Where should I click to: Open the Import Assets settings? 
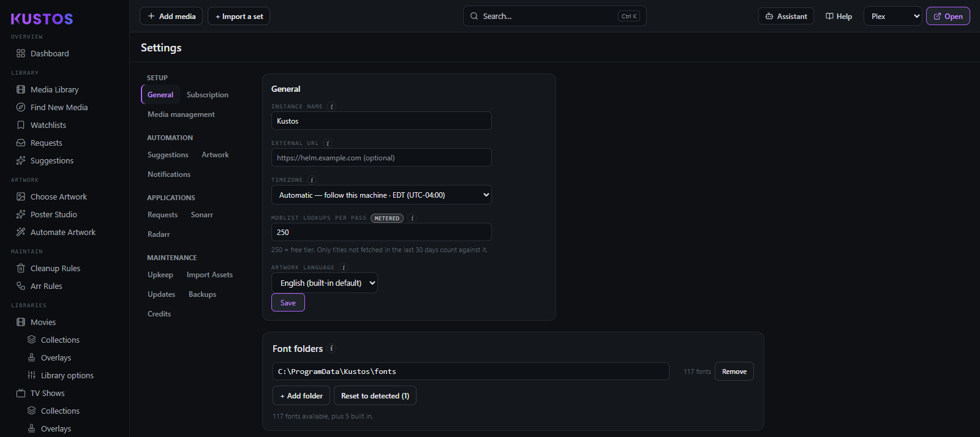(x=209, y=275)
